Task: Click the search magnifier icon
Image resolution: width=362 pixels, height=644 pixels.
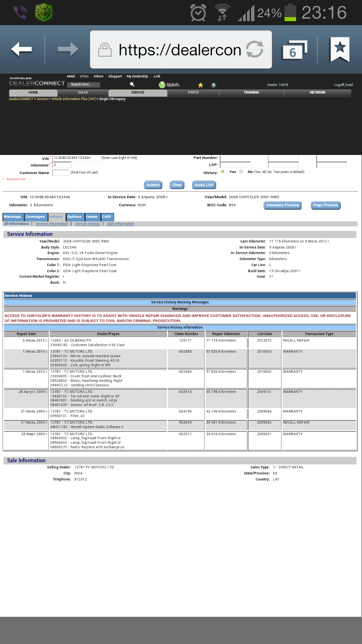Action: 132,85
